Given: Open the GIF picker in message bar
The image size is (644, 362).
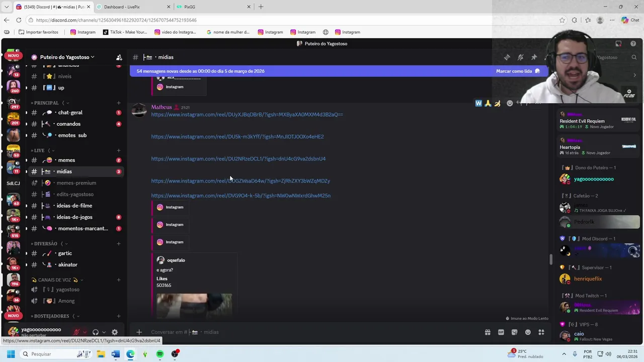Looking at the screenshot, I should coord(501,332).
